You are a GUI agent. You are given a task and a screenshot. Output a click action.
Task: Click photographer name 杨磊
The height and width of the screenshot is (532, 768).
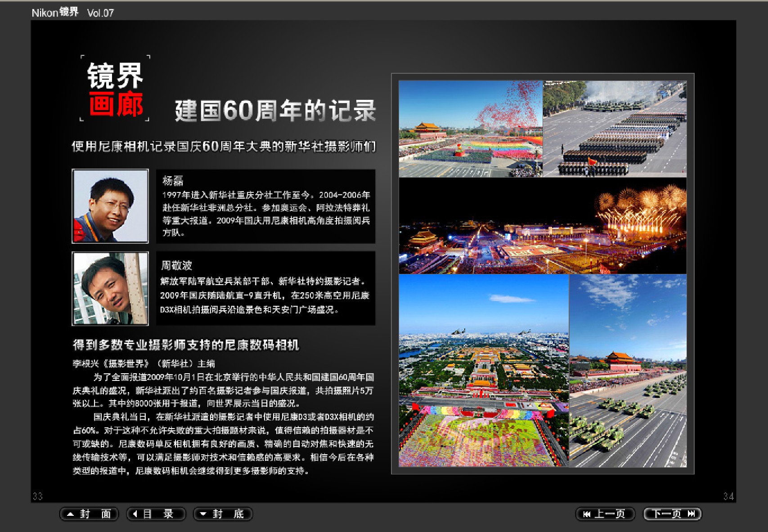(x=173, y=181)
